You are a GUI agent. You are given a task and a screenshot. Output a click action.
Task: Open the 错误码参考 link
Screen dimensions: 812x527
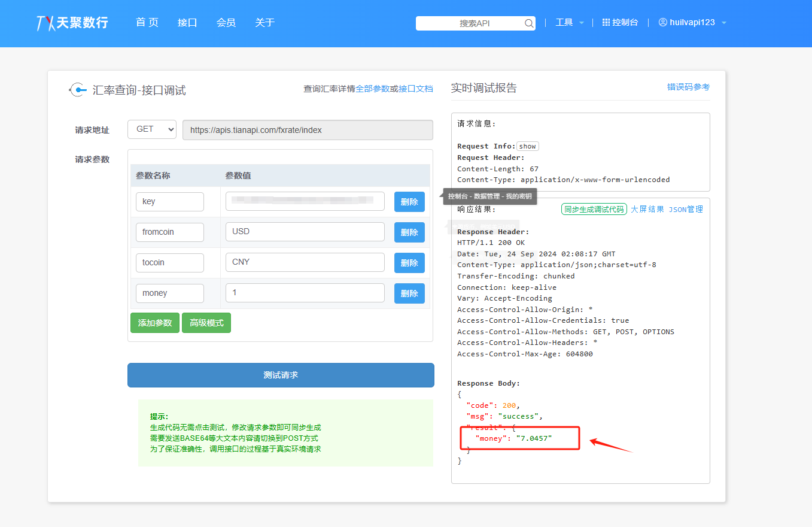(688, 87)
